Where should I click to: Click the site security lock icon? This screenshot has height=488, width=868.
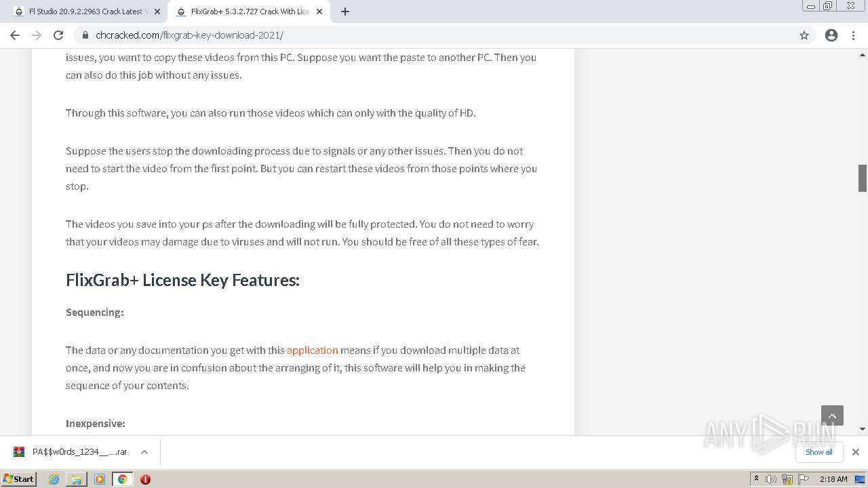[x=85, y=35]
